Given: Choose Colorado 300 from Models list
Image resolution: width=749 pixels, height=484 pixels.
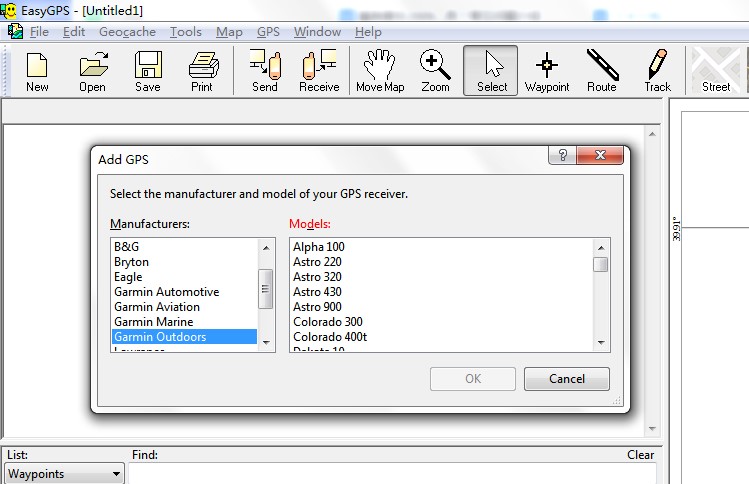Looking at the screenshot, I should (x=328, y=322).
